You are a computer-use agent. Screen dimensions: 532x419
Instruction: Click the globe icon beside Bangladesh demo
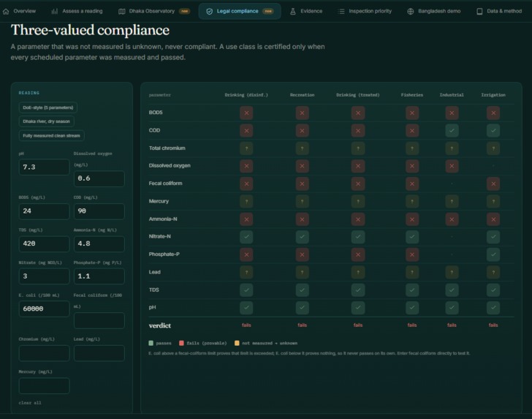411,12
